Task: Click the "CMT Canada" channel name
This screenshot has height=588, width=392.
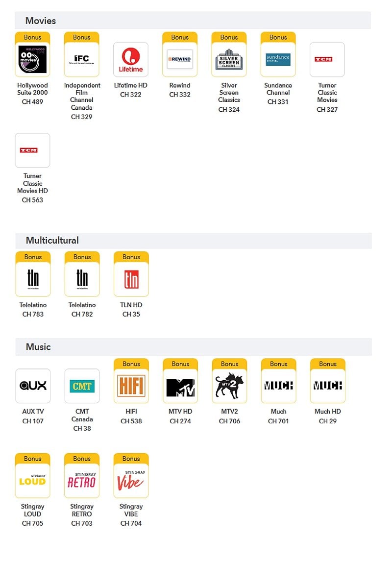Action: click(x=82, y=416)
